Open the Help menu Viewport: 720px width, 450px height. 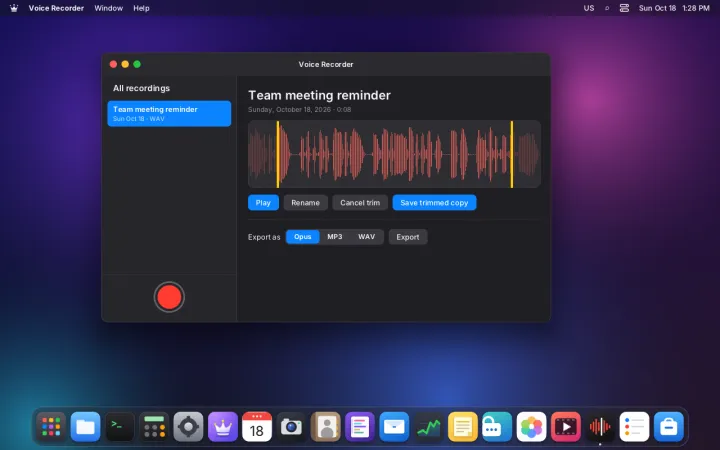(x=141, y=8)
